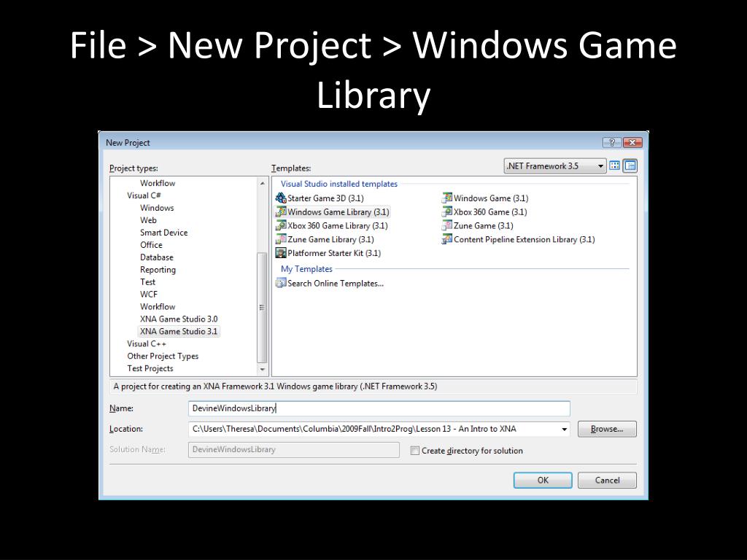
Task: Select Workflow above Visual C#
Action: click(158, 183)
